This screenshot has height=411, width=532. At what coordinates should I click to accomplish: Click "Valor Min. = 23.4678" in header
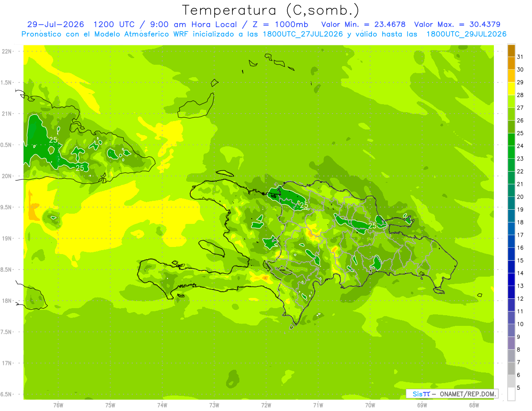pos(364,24)
